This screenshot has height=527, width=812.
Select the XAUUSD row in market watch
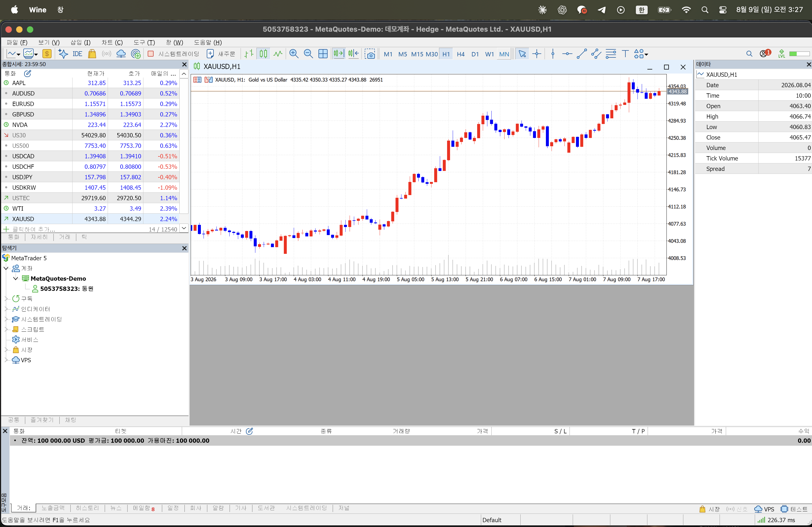(90, 219)
